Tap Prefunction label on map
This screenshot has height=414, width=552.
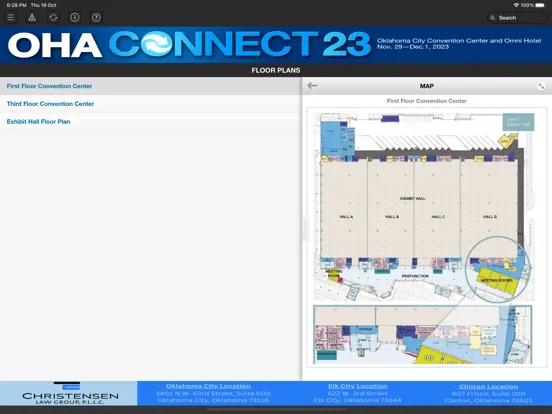415,276
